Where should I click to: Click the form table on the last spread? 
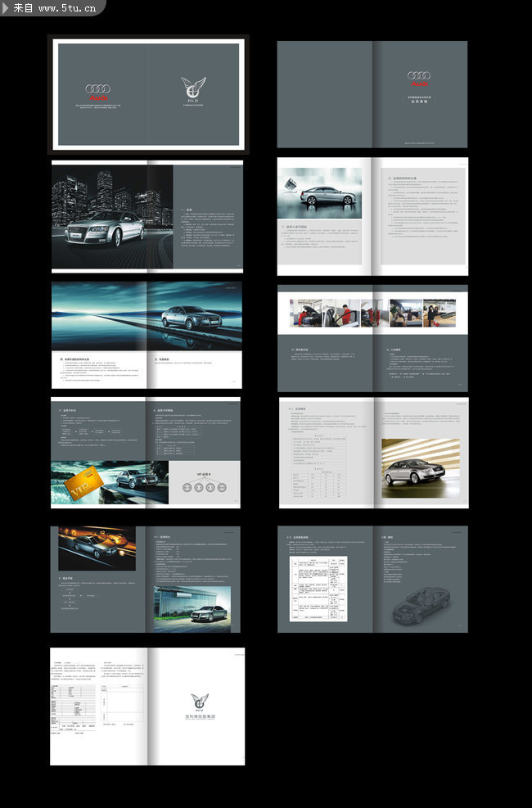click(73, 707)
